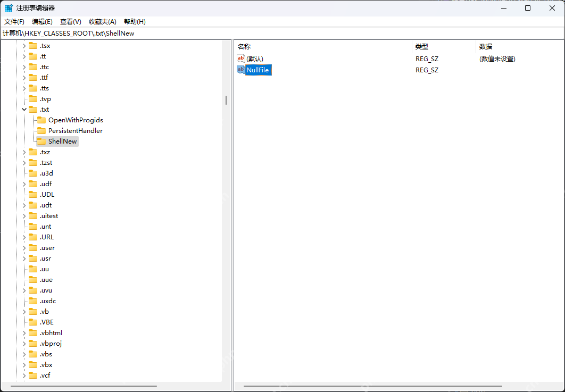Click the folder icon of .vbhtml key

pyautogui.click(x=33, y=333)
